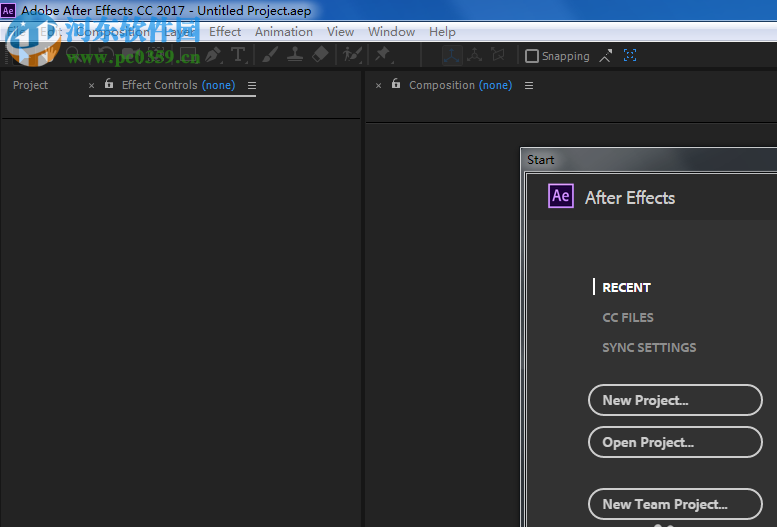Click the Open Project button

pos(675,442)
